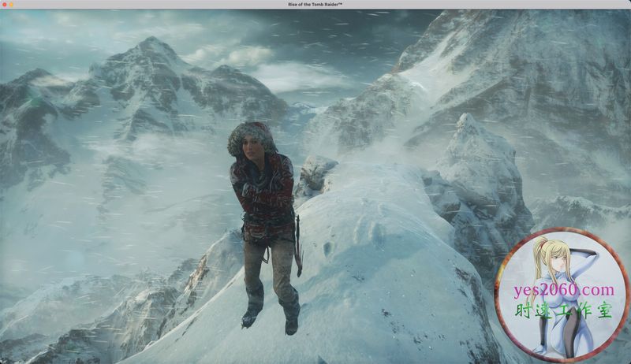Image resolution: width=631 pixels, height=364 pixels.
Task: Click the yellow minimize window button
Action: point(13,4)
